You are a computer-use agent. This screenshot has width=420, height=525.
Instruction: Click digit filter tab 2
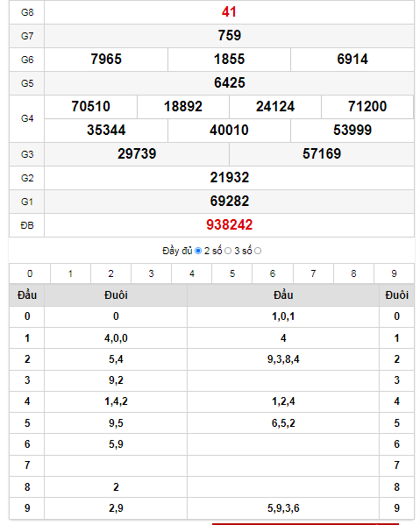[x=110, y=273]
